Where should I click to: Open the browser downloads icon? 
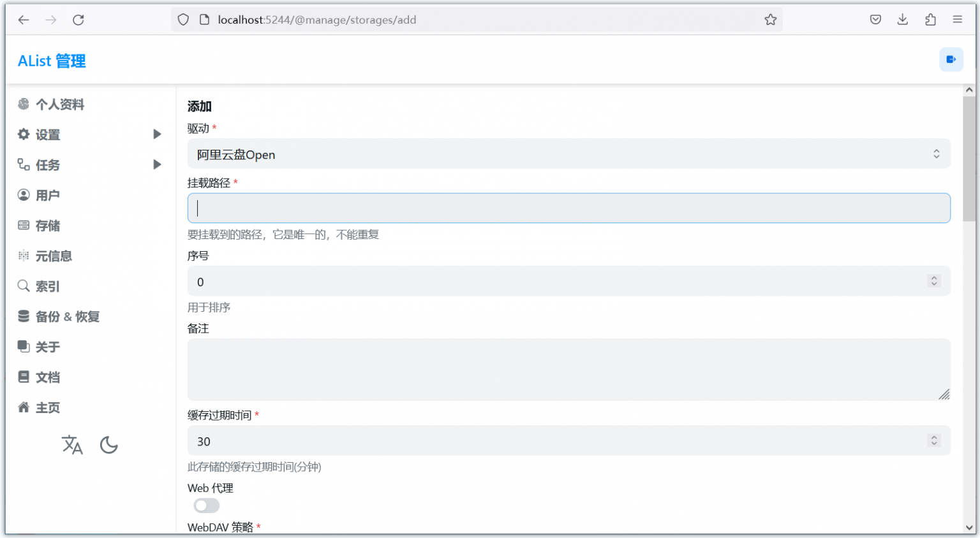902,20
